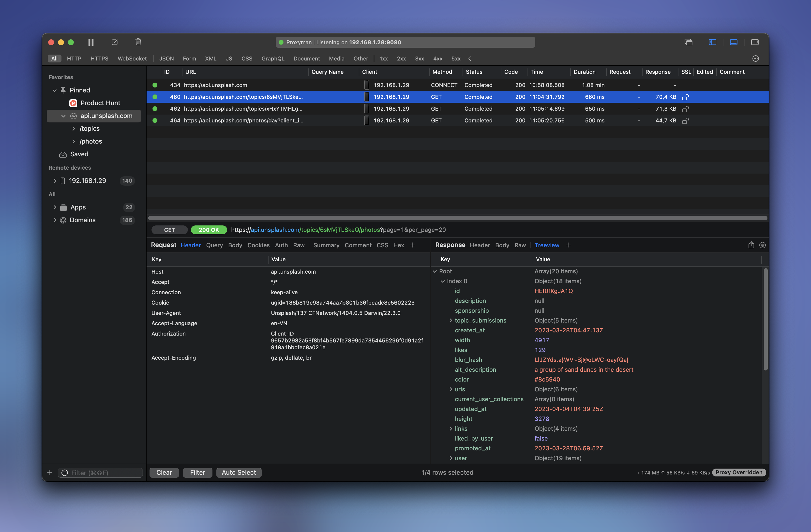Click the api.unsplash.com domain icon
The image size is (811, 532).
pos(73,116)
